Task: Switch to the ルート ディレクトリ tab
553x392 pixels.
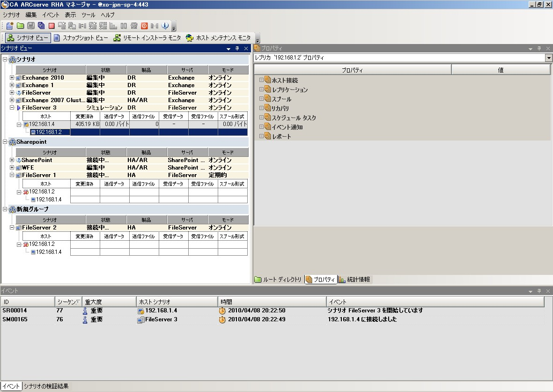Action: tap(278, 280)
